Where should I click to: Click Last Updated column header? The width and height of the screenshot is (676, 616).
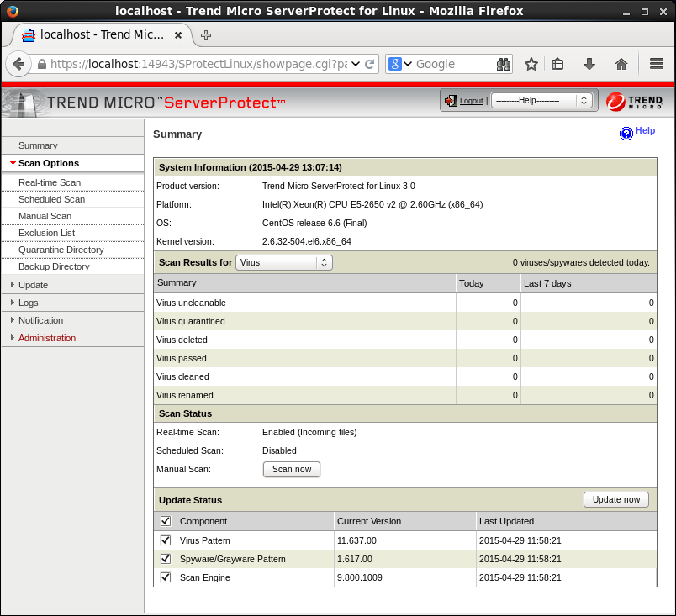click(506, 521)
